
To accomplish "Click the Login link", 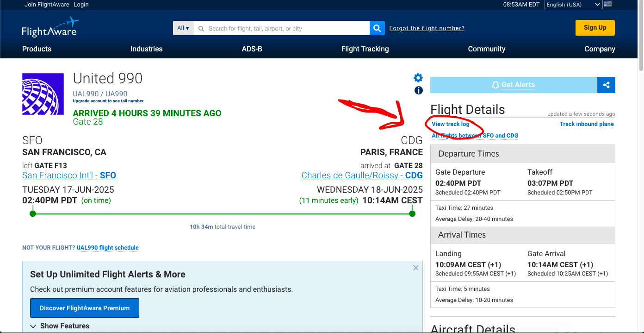I will (81, 5).
